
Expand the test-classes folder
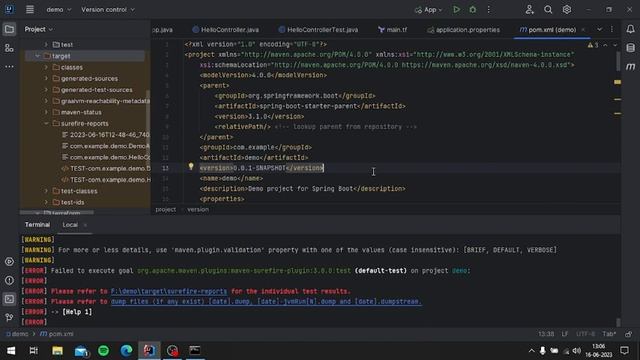[x=46, y=191]
